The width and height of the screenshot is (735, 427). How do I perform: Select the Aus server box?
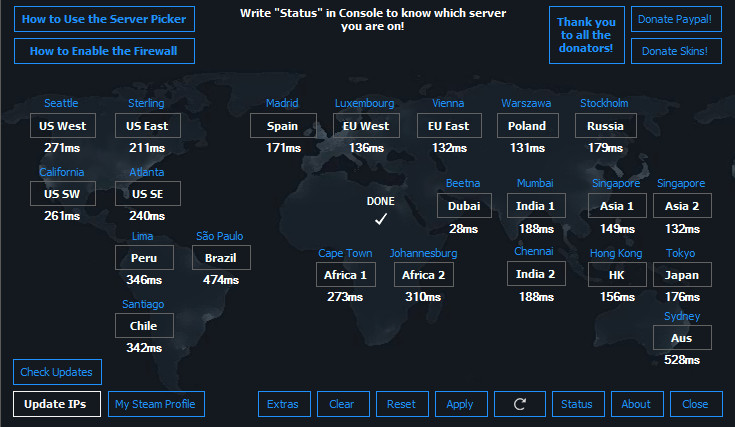[682, 337]
